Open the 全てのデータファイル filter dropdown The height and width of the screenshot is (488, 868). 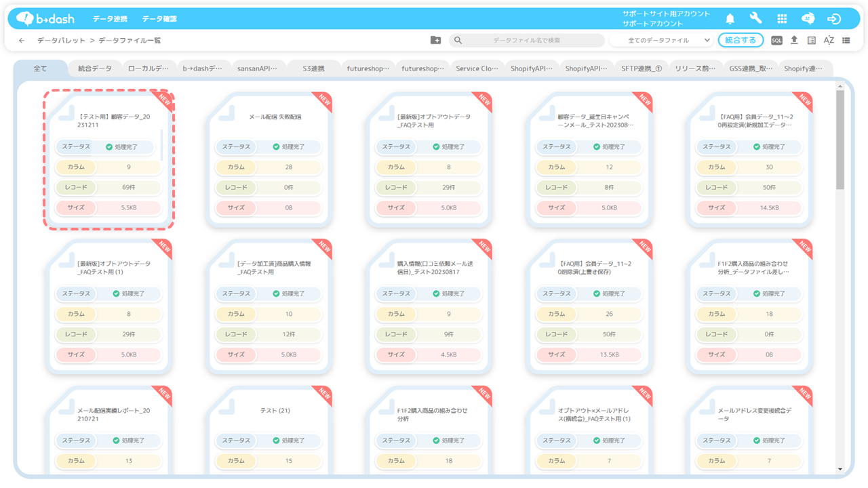(x=660, y=41)
